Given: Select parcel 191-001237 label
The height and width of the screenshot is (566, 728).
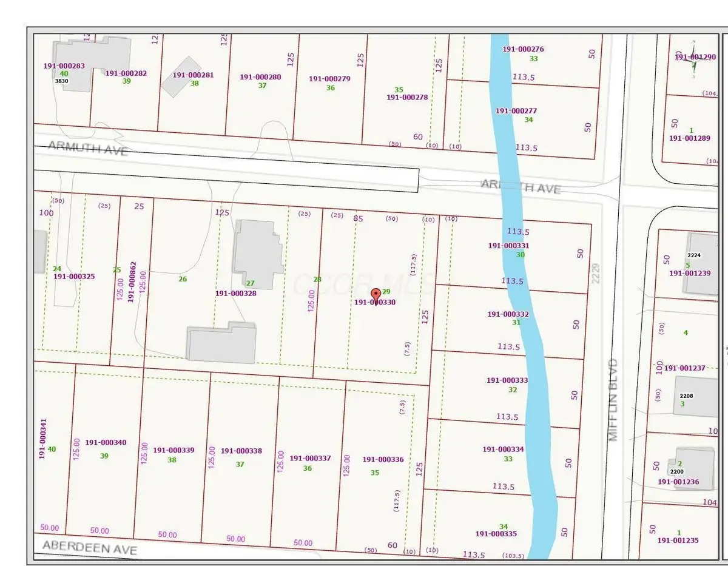Looking at the screenshot, I should click(x=684, y=368).
